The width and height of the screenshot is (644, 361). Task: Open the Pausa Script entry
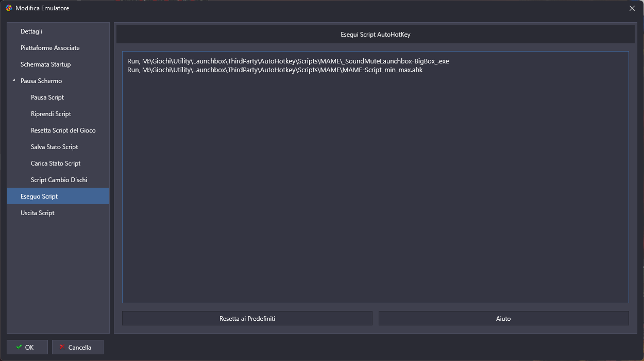pyautogui.click(x=58, y=97)
